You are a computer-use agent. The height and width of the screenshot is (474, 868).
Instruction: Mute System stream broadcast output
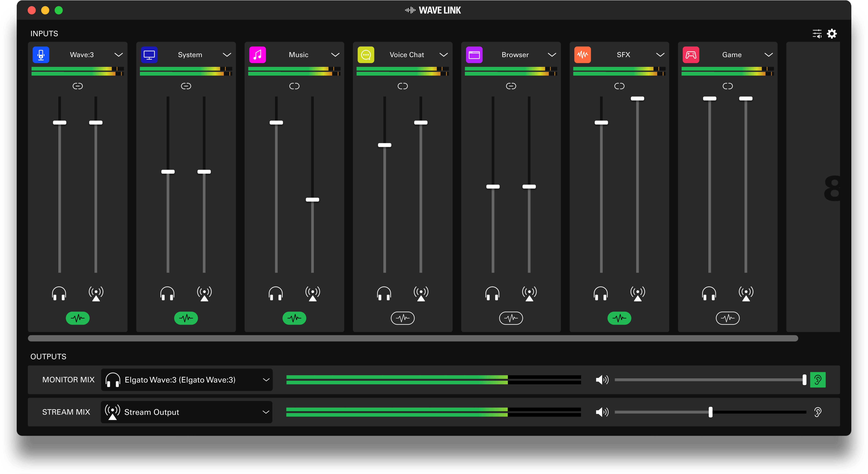coord(204,294)
